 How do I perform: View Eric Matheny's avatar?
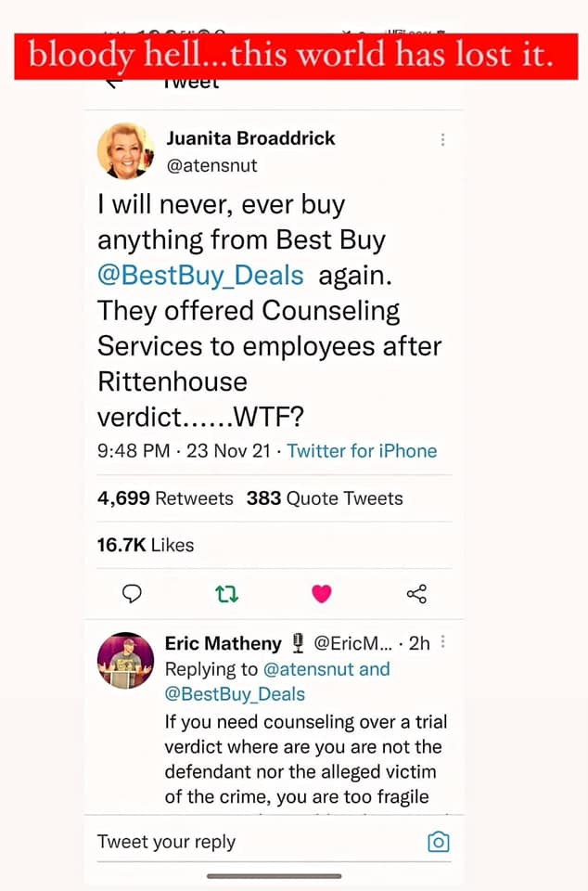click(125, 661)
